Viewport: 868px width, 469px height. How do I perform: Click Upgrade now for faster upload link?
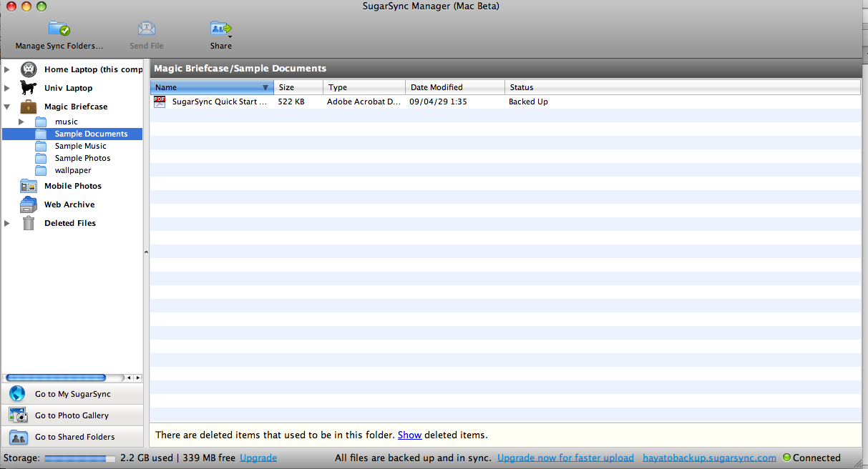[x=565, y=458]
